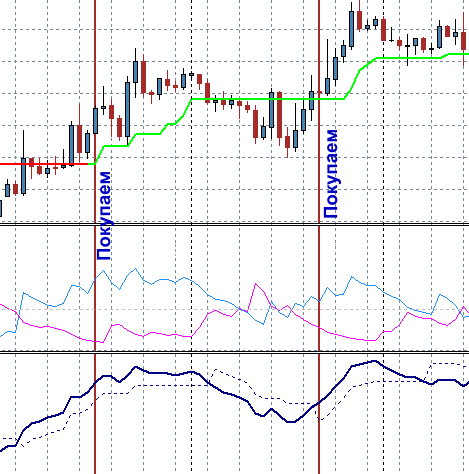Click the long red candle touching green flat line
The width and height of the screenshot is (469, 474).
[279, 115]
